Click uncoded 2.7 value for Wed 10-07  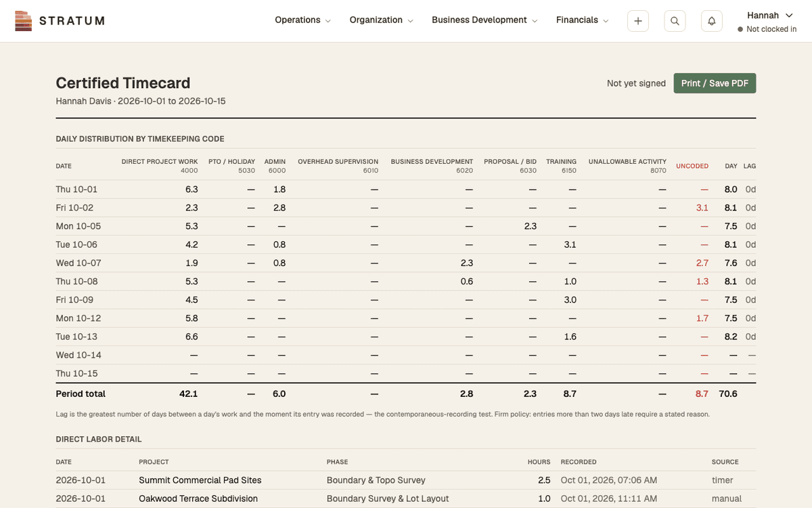[702, 263]
